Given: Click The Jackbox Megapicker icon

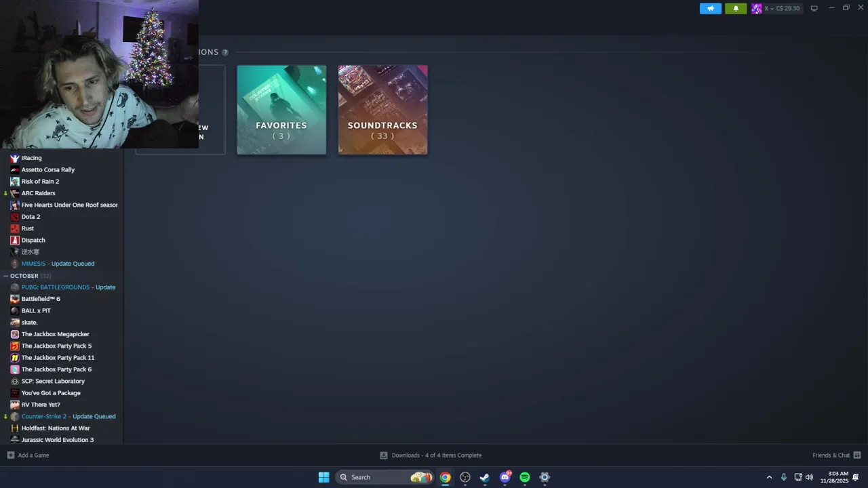Looking at the screenshot, I should pos(15,334).
